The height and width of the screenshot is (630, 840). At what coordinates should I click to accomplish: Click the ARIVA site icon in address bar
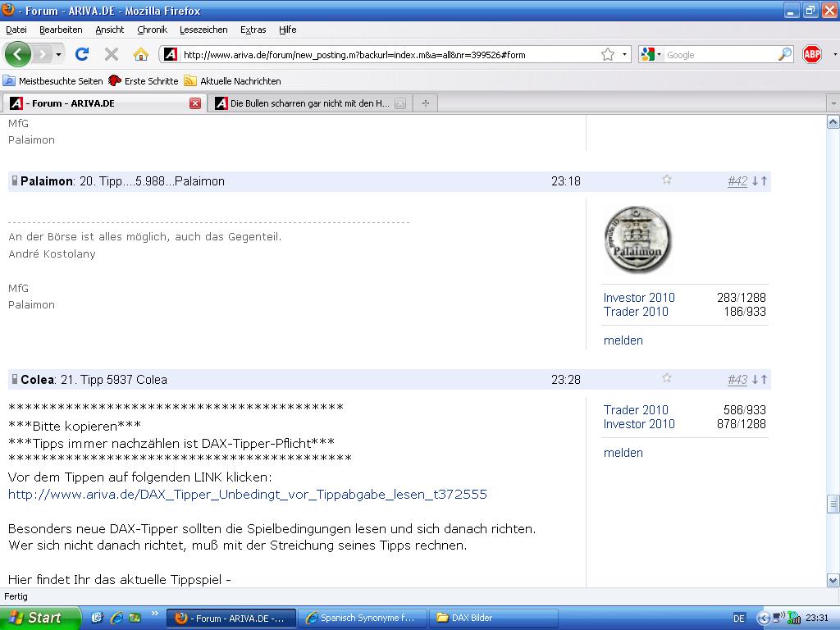pyautogui.click(x=171, y=54)
